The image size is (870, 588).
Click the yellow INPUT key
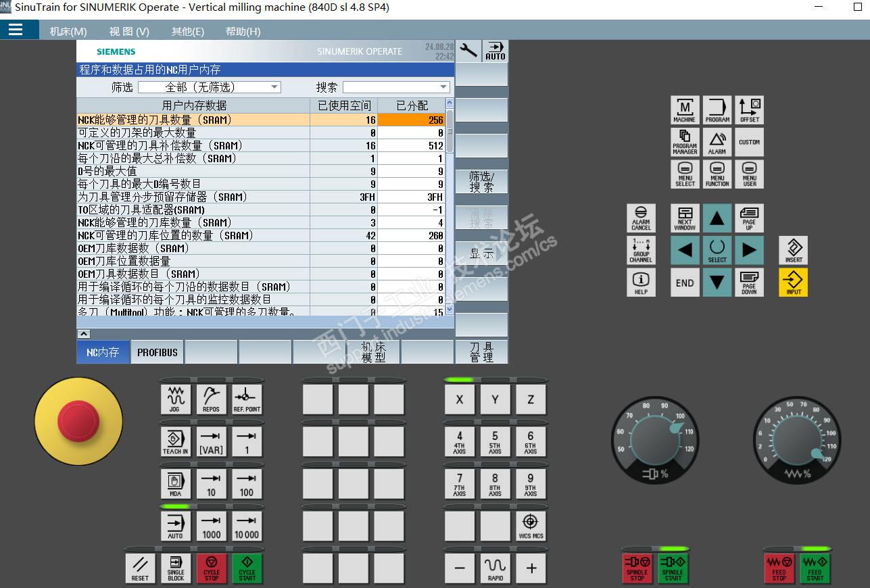tap(794, 283)
